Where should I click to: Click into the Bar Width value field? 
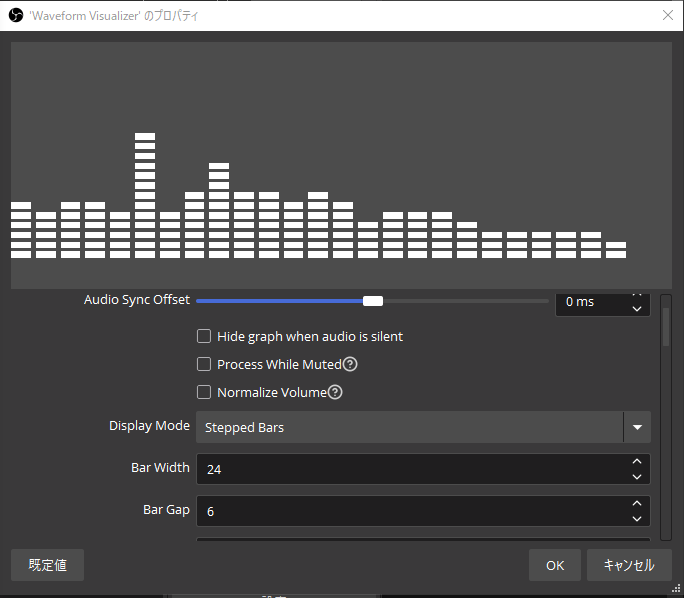pos(410,469)
